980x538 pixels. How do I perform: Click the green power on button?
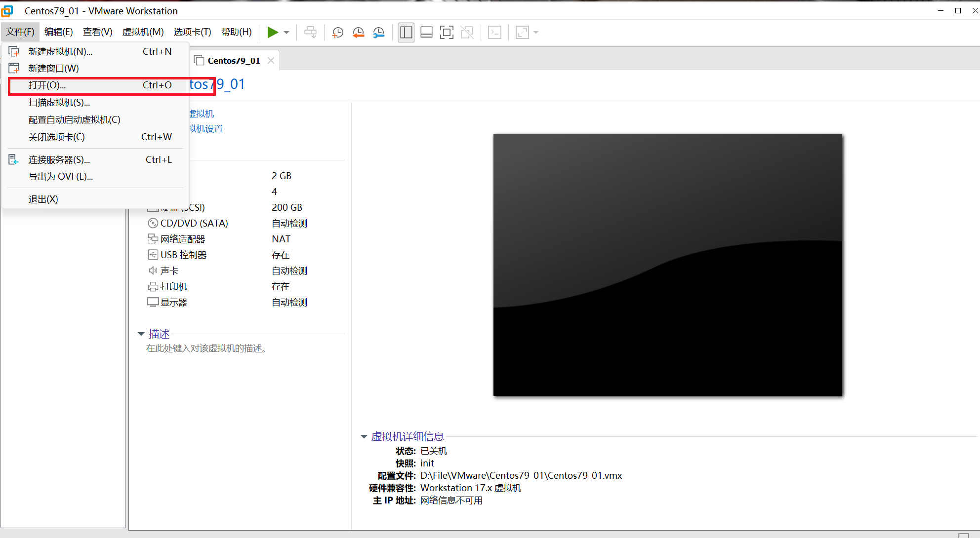coord(272,33)
